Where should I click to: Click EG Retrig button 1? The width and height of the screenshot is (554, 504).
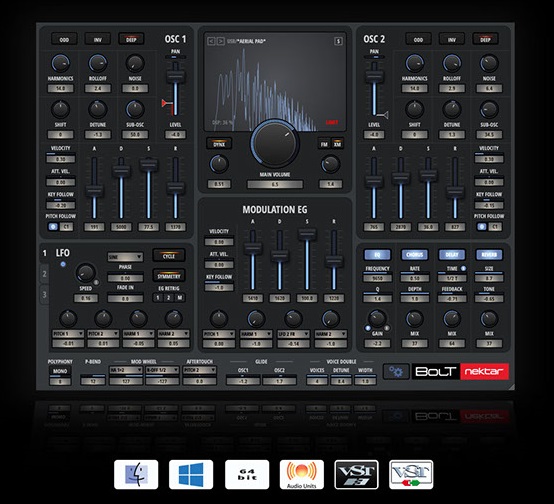(158, 298)
